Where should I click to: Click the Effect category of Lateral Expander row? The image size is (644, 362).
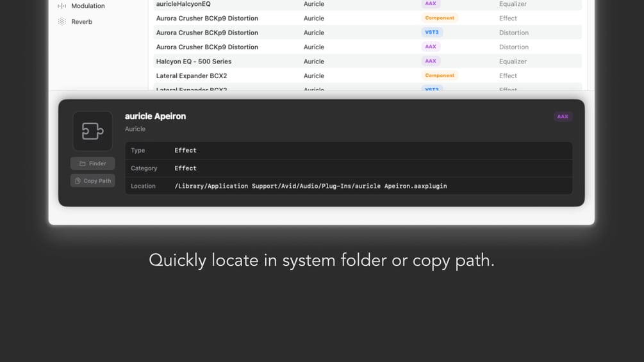point(508,76)
